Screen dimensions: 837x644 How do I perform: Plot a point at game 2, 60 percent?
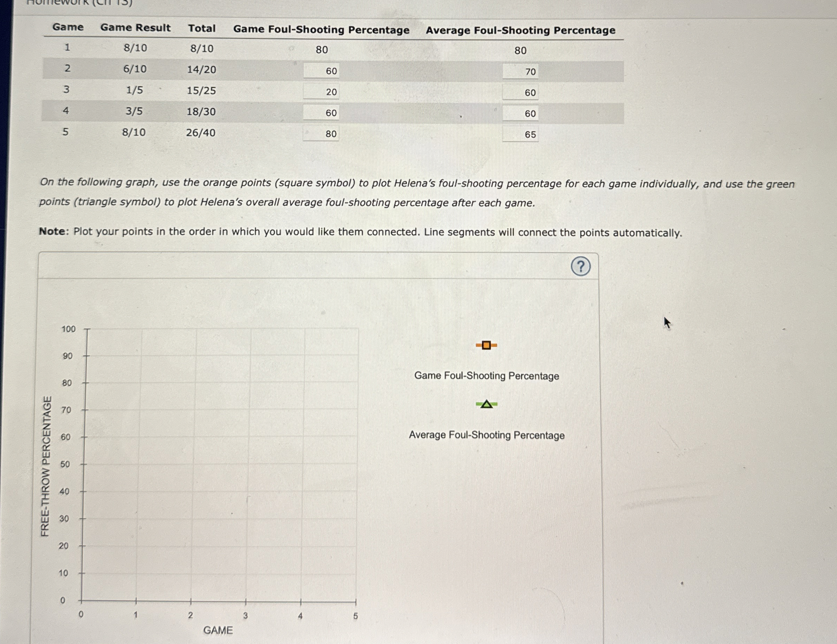(195, 437)
